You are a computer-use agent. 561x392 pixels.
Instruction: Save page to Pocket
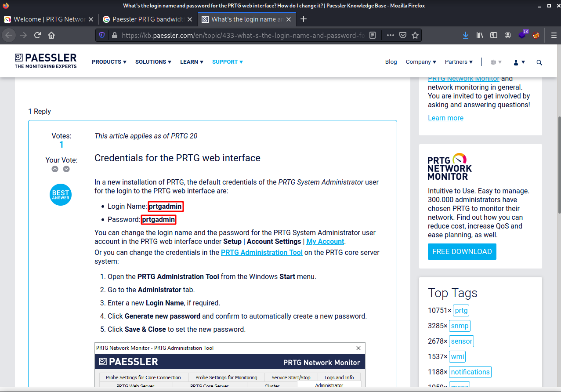[x=402, y=35]
